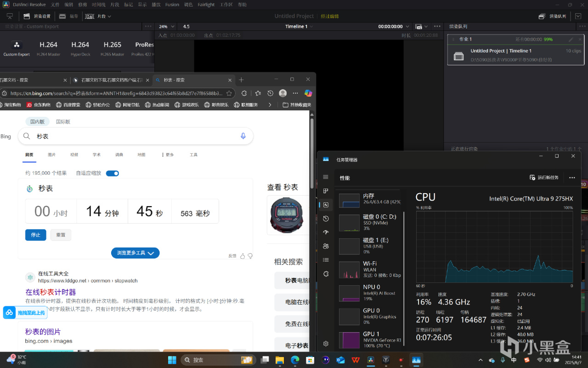
Task: Open the 京东购物 bookmark
Action: tap(38, 105)
